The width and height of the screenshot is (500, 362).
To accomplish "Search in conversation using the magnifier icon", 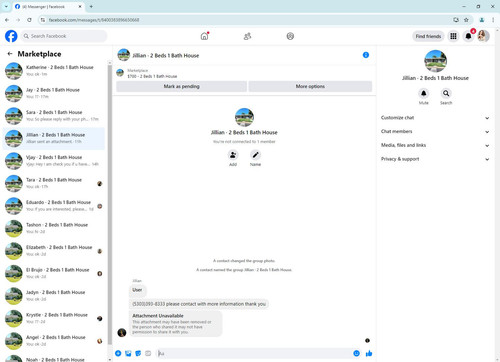I will (446, 93).
